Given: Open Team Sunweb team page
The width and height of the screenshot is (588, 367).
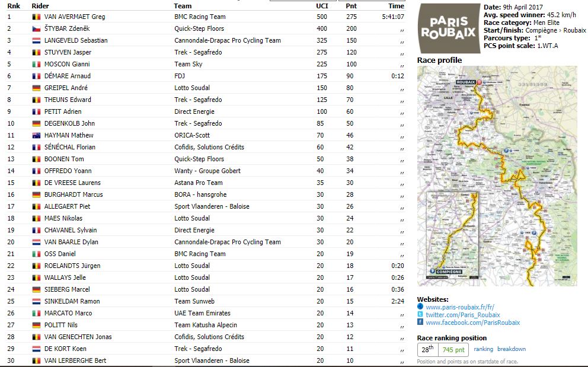Looking at the screenshot, I should [194, 301].
